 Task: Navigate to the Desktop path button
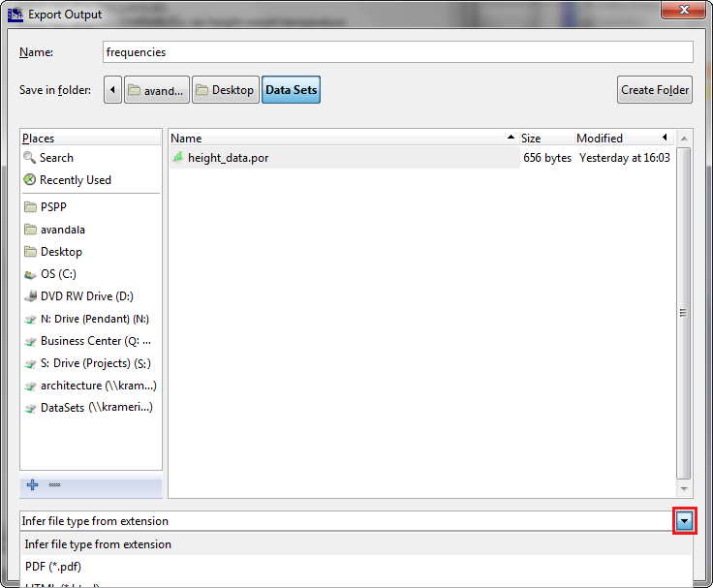[x=226, y=89]
